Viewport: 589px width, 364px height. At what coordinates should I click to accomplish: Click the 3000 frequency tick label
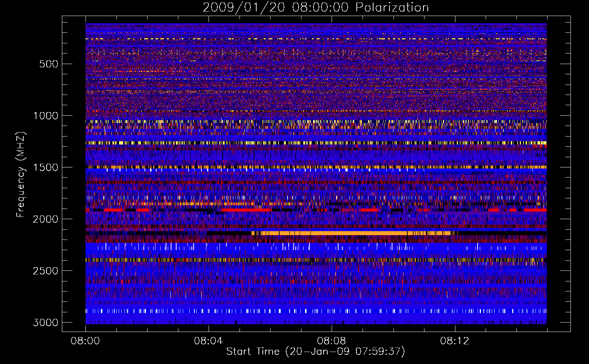tap(46, 323)
